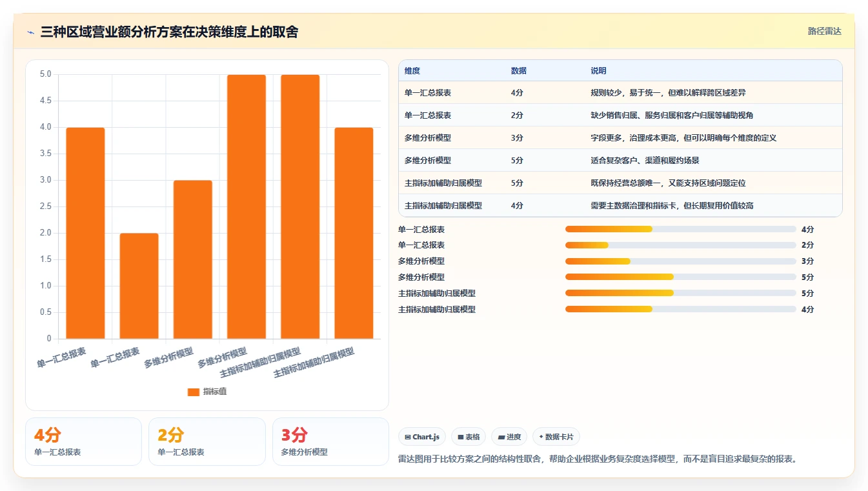Click the 维度 column header
Screen dimensions: 868x491
pyautogui.click(x=412, y=71)
